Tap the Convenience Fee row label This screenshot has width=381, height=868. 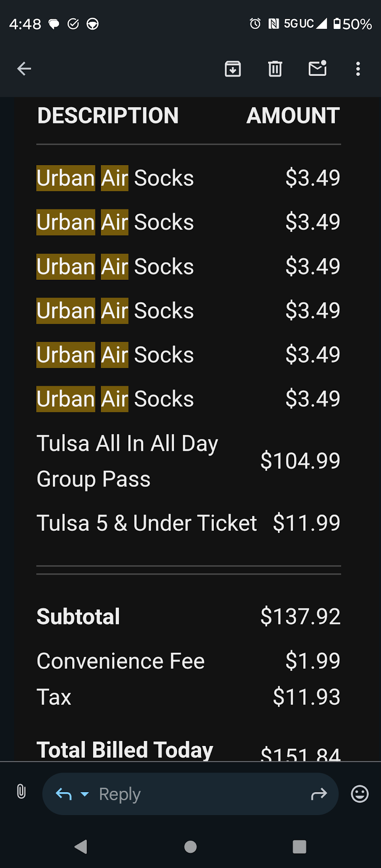tap(121, 661)
